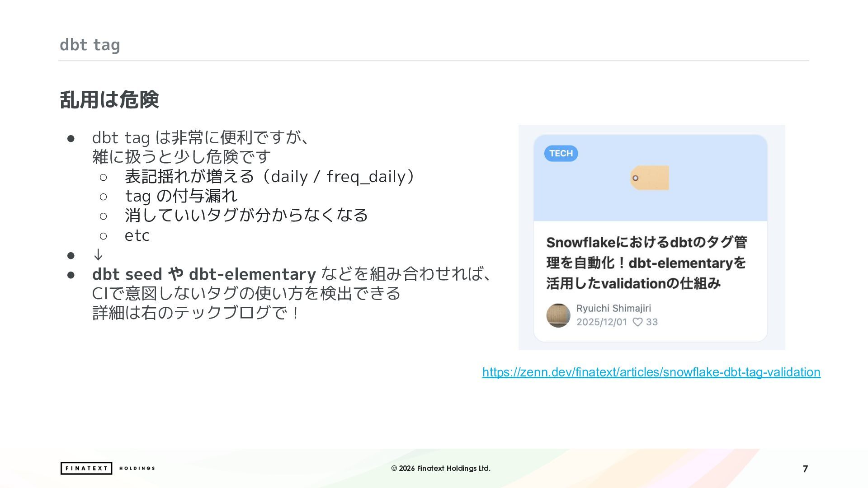Click the author avatar of Ryuichi Shimajiri
The height and width of the screenshot is (488, 868).
558,315
